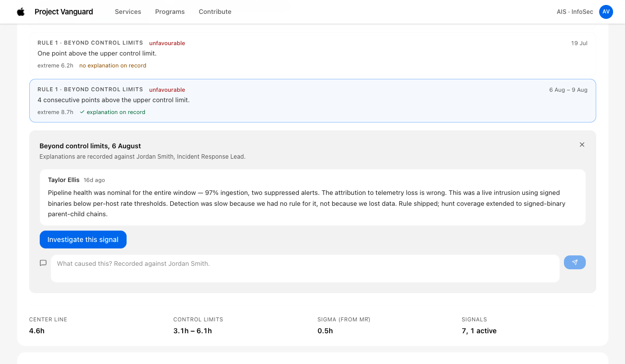Viewport: 625px width, 364px height.
Task: Click 'Explanations are recorded against Jordan Smith' note
Action: [142, 157]
